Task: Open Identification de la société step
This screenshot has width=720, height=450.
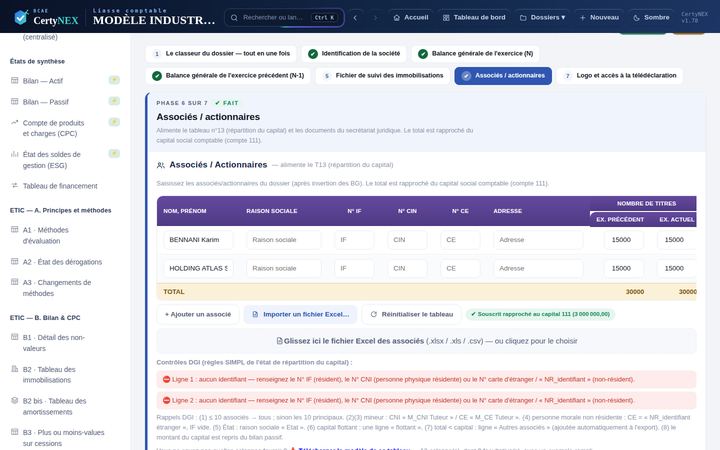Action: pos(354,54)
